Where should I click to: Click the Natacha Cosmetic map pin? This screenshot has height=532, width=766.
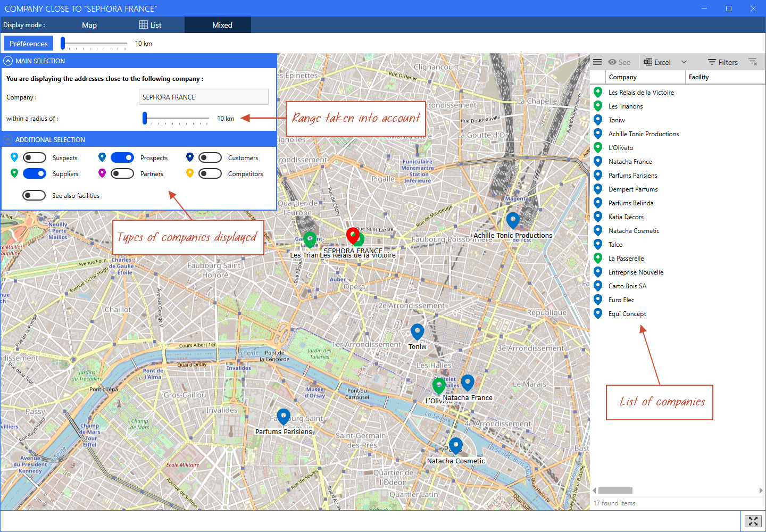coord(456,446)
